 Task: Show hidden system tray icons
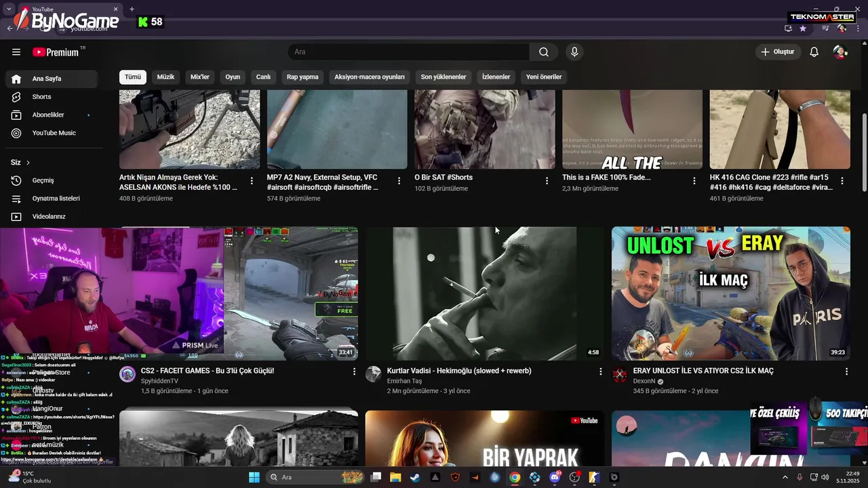(x=785, y=477)
